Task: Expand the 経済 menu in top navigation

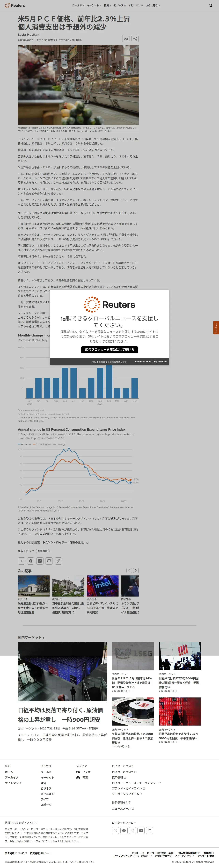Action: coord(108,5)
